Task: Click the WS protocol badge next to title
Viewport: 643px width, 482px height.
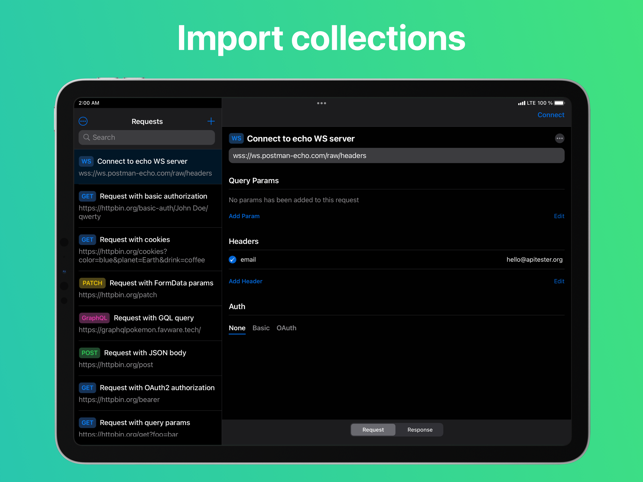Action: pos(236,138)
